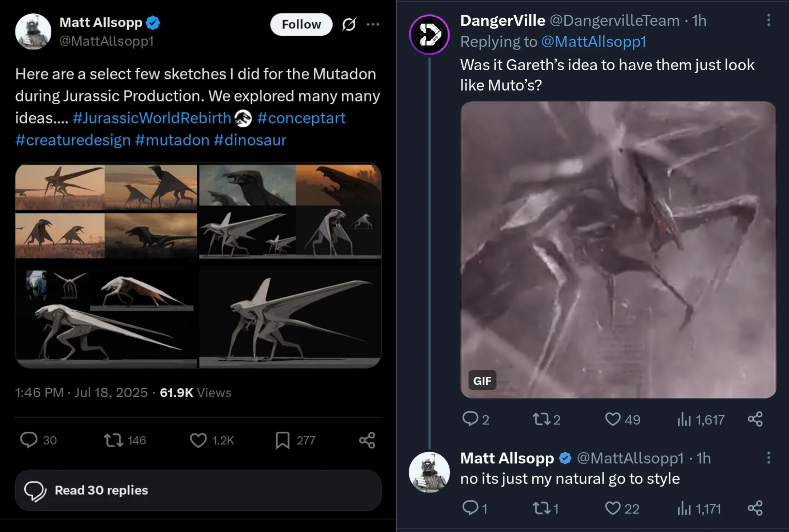The height and width of the screenshot is (532, 789).
Task: Click the blue verified badge beside Matt Allsopp's header name
Action: (x=153, y=23)
